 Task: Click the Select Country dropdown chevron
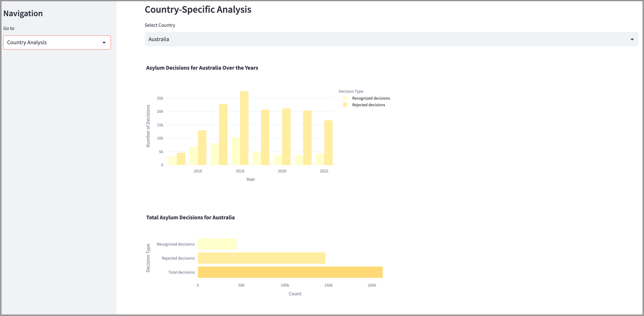(632, 39)
